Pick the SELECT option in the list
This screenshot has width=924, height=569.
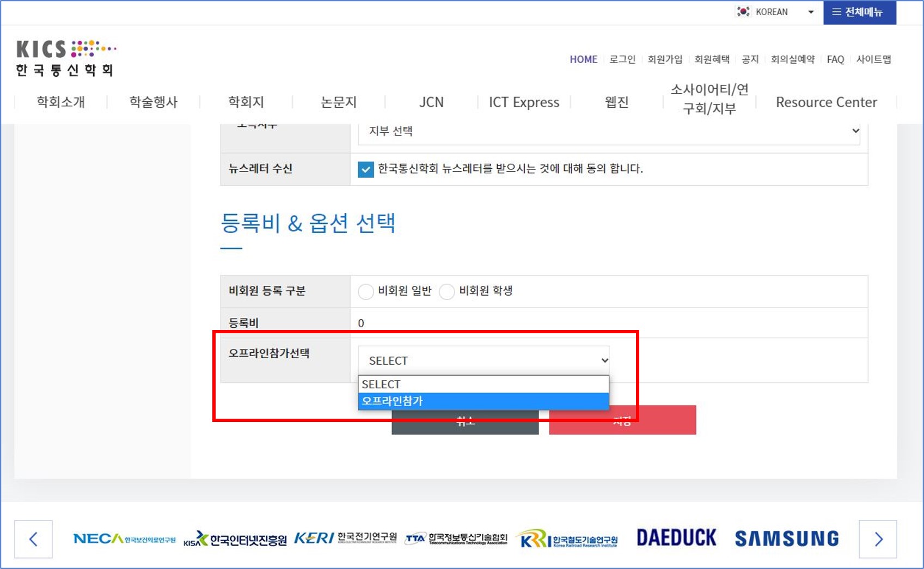click(x=483, y=384)
